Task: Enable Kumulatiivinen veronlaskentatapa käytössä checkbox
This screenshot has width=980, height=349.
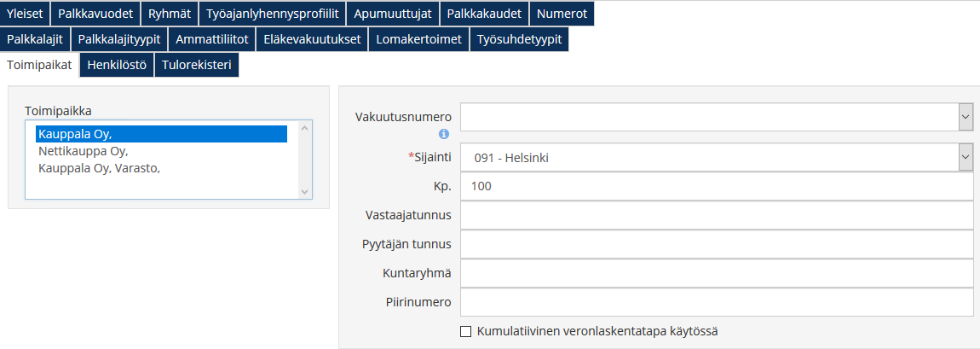Action: coord(465,331)
